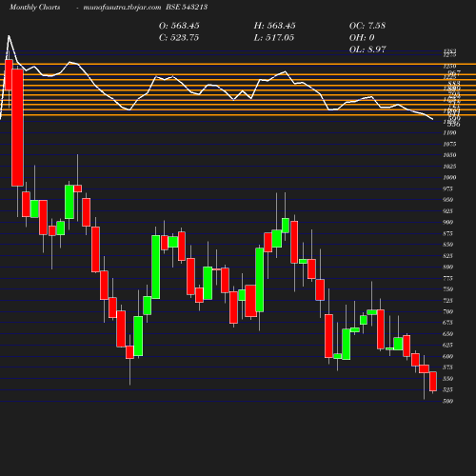
Task: Click the munafasutra.tbrjar.com source label
Action: pyautogui.click(x=122, y=7)
